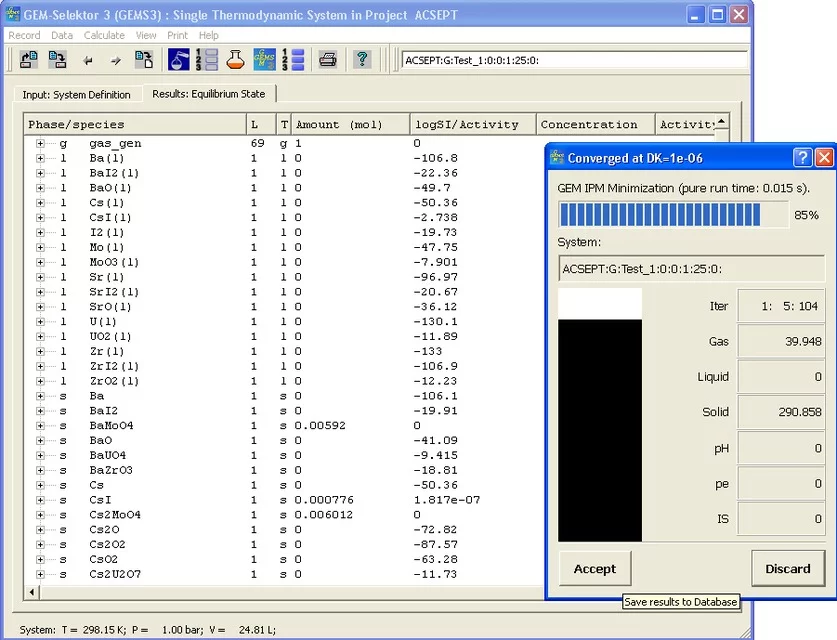Click the copy record to new icon

143,59
